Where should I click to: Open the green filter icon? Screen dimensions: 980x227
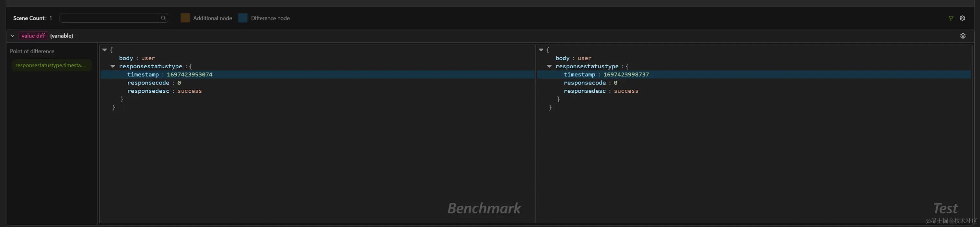coord(951,18)
